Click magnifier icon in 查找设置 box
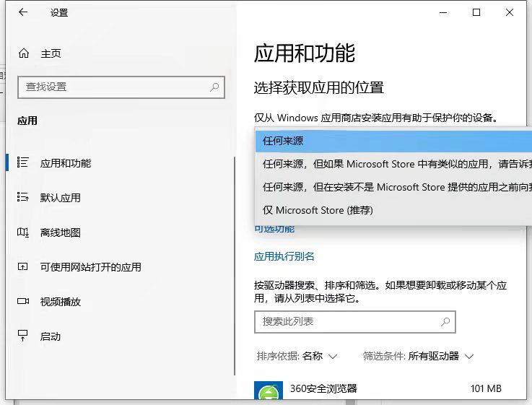532x405 pixels. pyautogui.click(x=214, y=87)
